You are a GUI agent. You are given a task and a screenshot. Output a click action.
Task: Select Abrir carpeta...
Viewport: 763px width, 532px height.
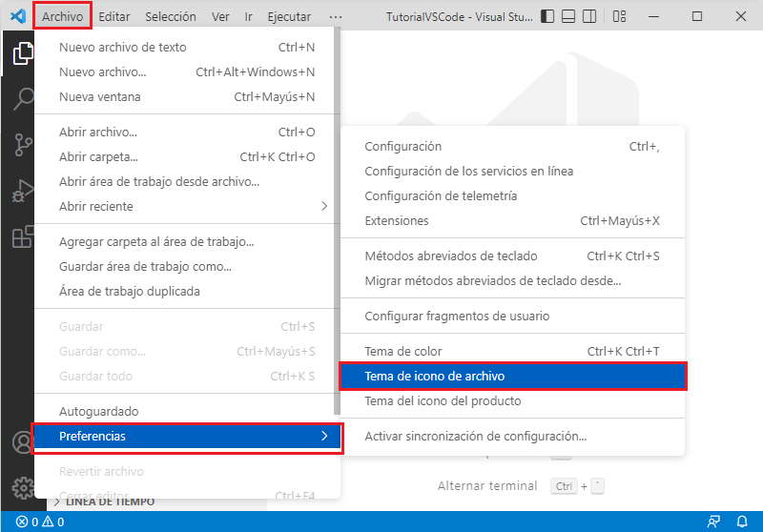point(187,156)
